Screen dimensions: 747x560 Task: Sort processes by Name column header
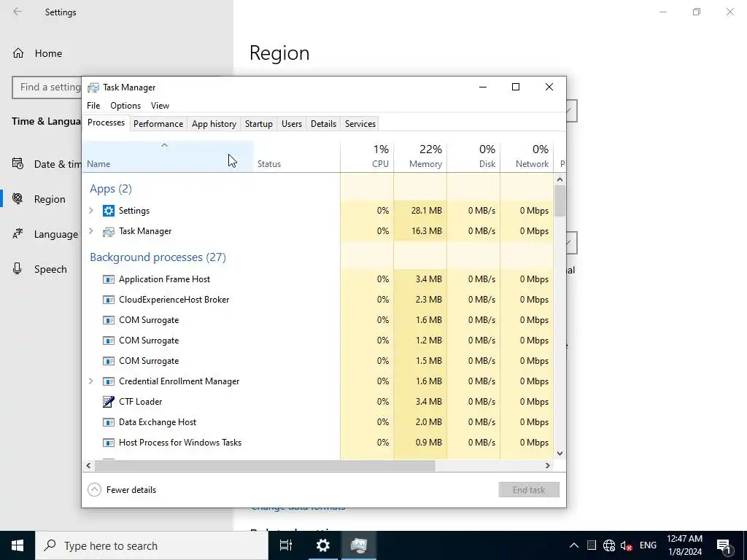point(168,157)
